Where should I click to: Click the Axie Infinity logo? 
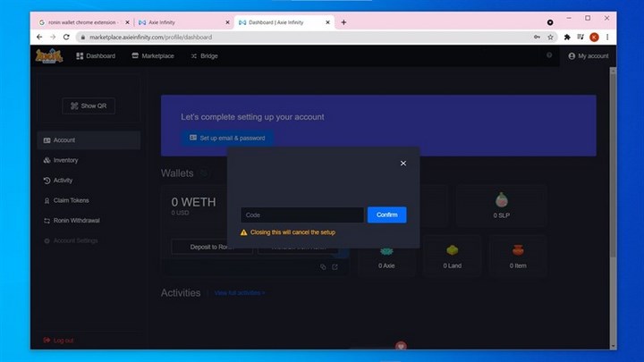pyautogui.click(x=48, y=56)
